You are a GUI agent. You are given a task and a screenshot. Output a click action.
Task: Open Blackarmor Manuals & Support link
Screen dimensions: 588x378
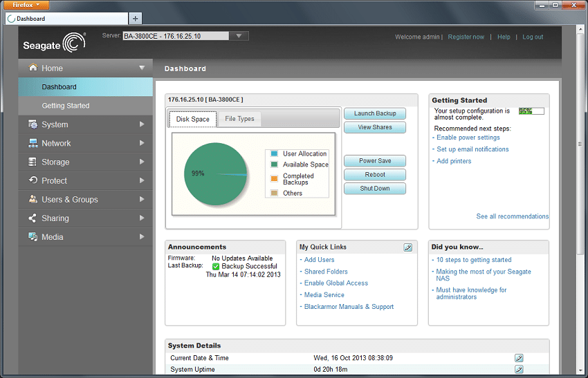(349, 306)
